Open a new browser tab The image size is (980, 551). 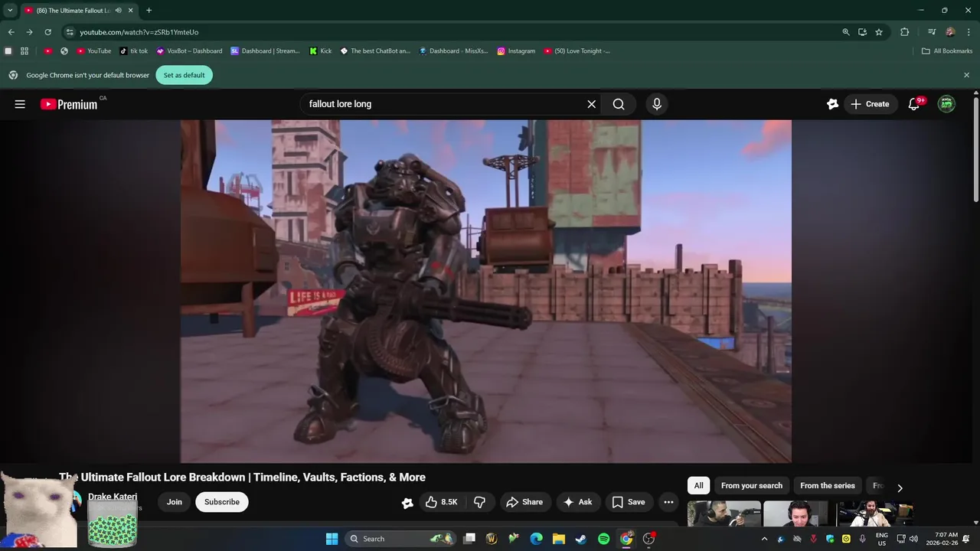pyautogui.click(x=149, y=11)
